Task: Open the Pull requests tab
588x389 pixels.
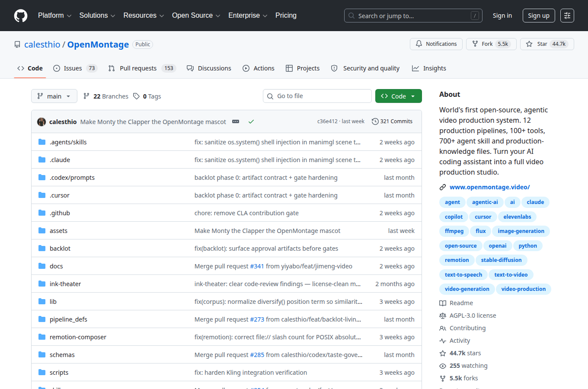Action: 142,68
